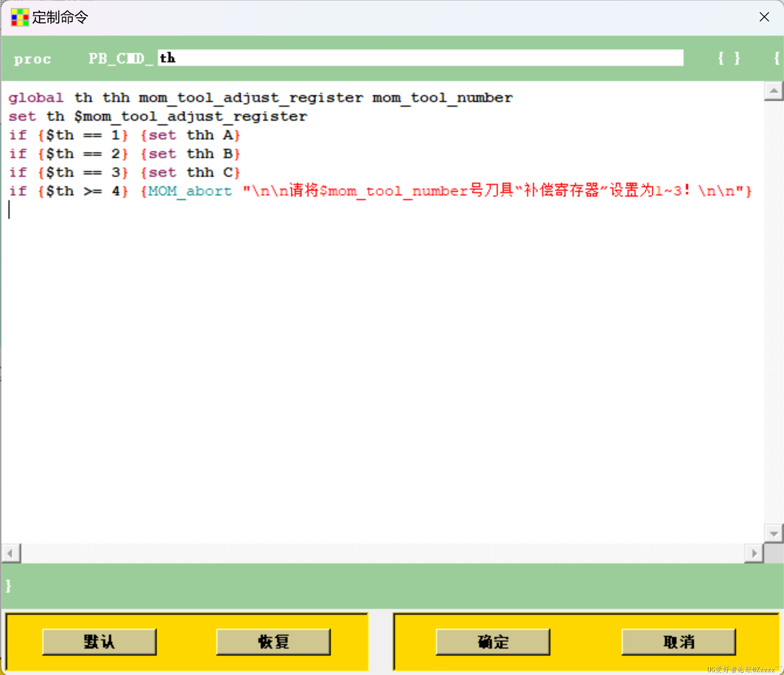Click the line starting with global th thh

click(x=261, y=98)
